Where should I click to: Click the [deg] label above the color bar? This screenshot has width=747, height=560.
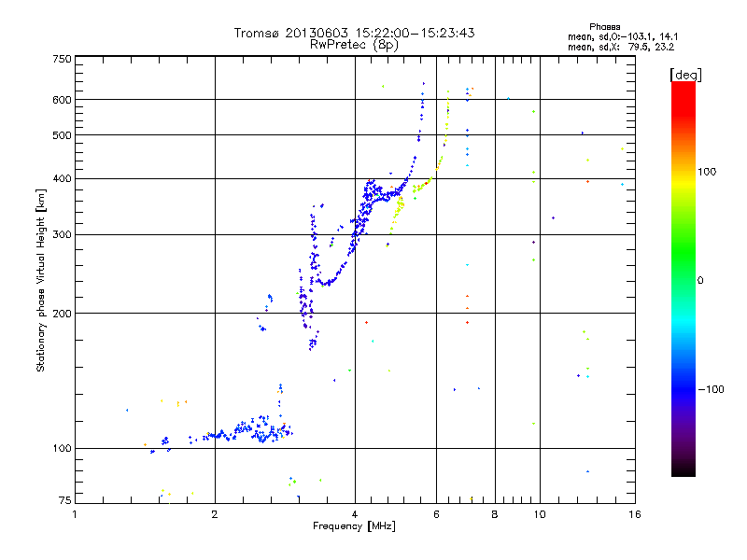click(x=685, y=75)
